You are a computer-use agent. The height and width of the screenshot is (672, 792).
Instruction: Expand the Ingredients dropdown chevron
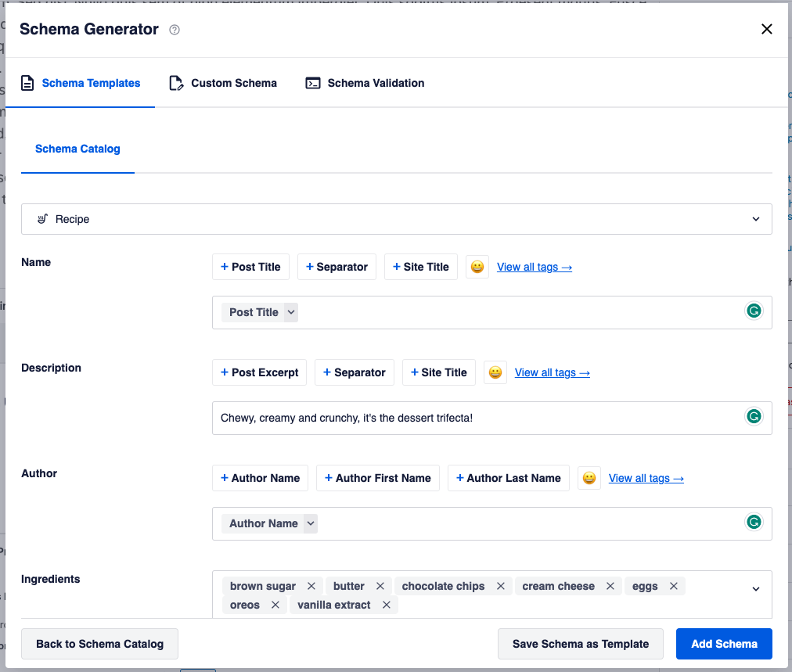(x=756, y=589)
